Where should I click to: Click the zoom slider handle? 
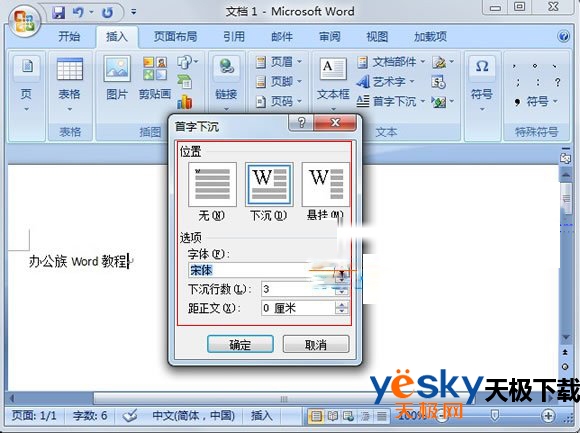coord(495,416)
